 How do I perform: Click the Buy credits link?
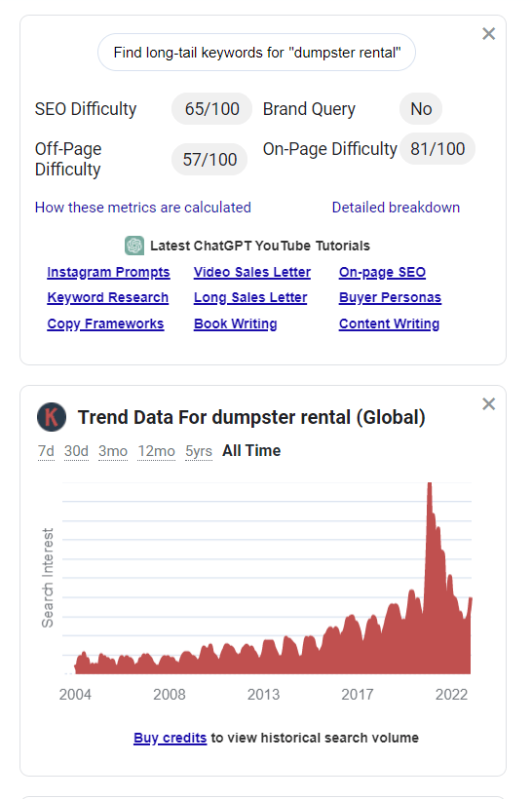(171, 738)
